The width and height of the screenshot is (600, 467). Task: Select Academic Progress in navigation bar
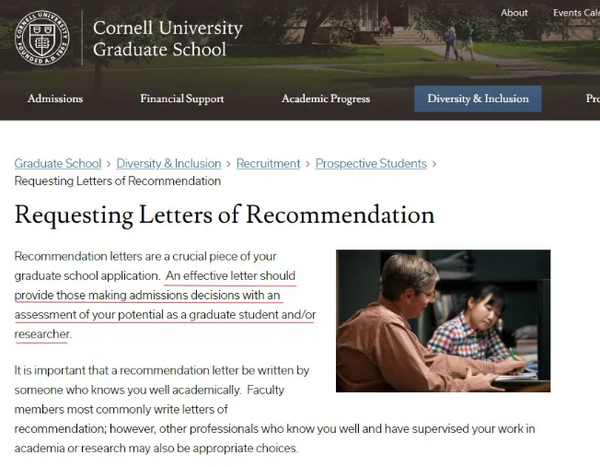(326, 99)
